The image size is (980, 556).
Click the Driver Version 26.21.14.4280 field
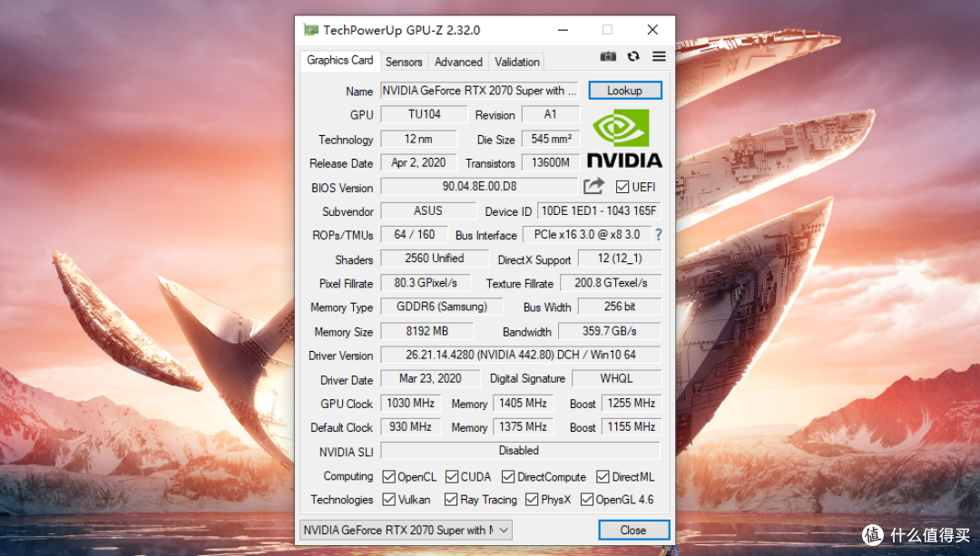521,355
